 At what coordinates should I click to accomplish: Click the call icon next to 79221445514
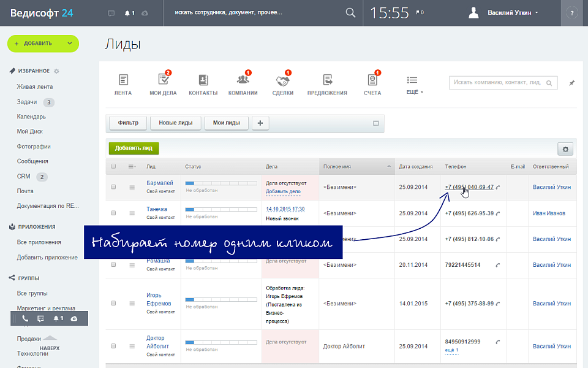[497, 265]
